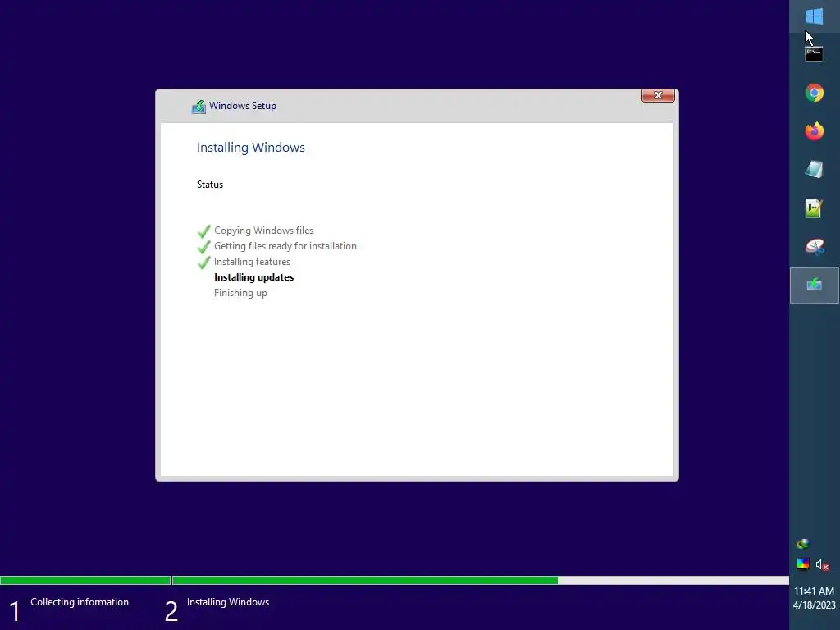Click checkmark beside Getting files ready

point(203,247)
